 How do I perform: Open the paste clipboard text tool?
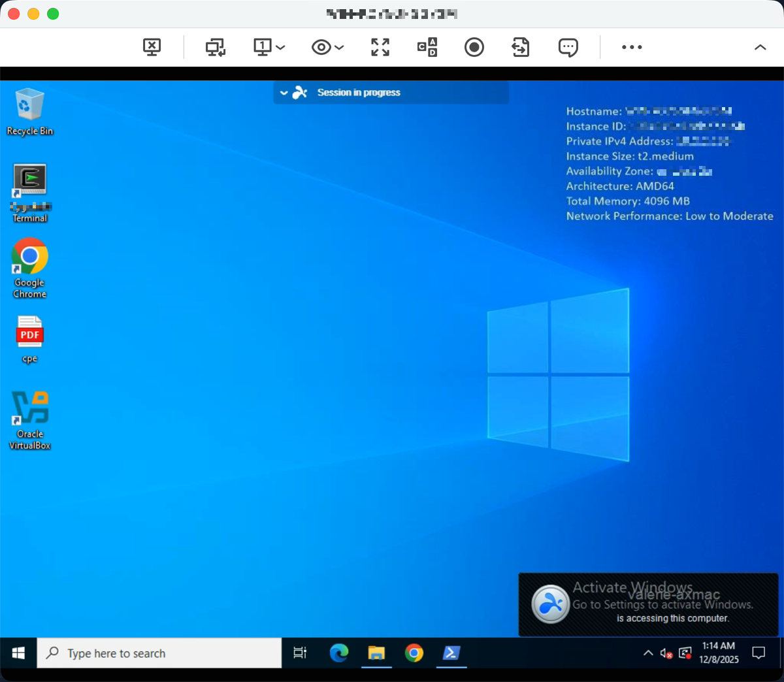click(x=427, y=47)
